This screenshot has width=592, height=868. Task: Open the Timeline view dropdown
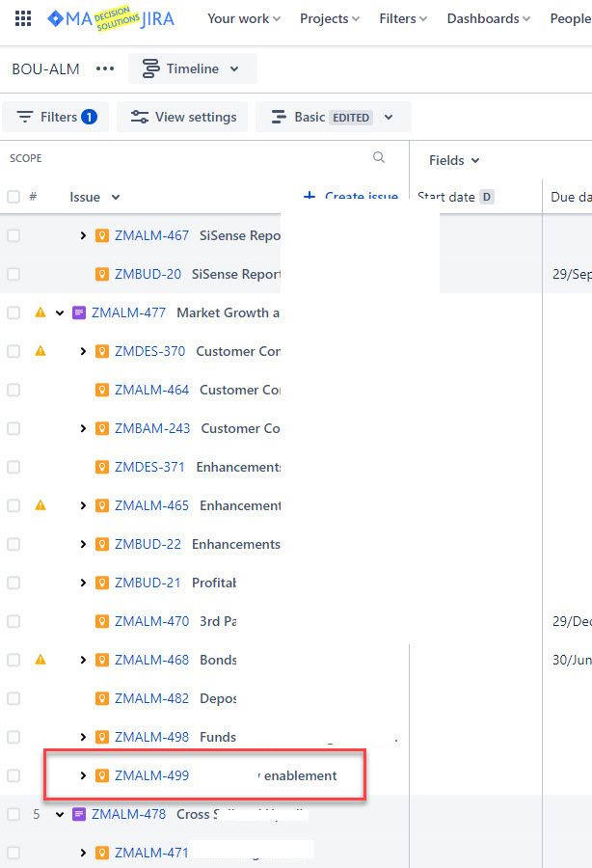pyautogui.click(x=193, y=68)
